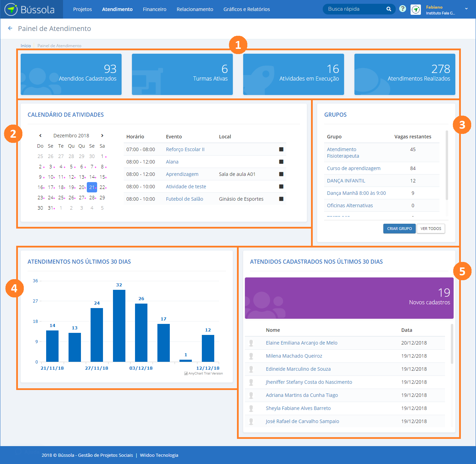Open the Gráficos e Relatórios menu

click(x=246, y=9)
